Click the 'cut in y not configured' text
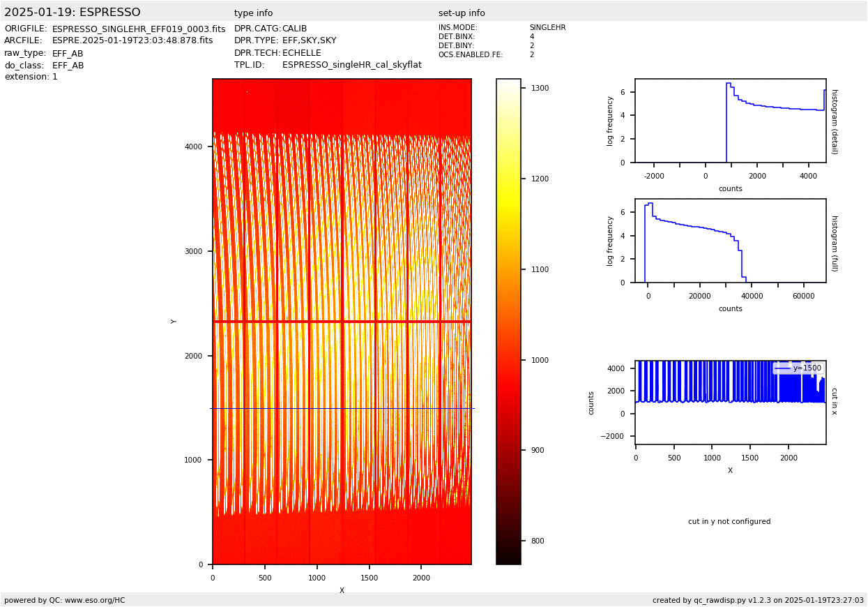 point(729,522)
